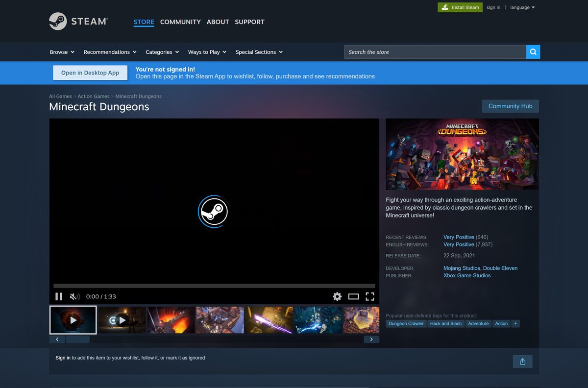Screen dimensions: 588x388
Task: Click the video progress bar
Action: 214,286
